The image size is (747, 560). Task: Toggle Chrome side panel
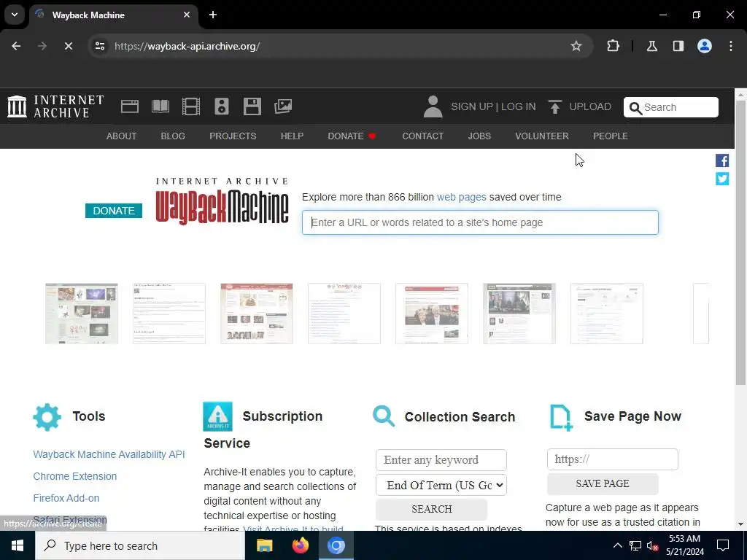pos(678,46)
